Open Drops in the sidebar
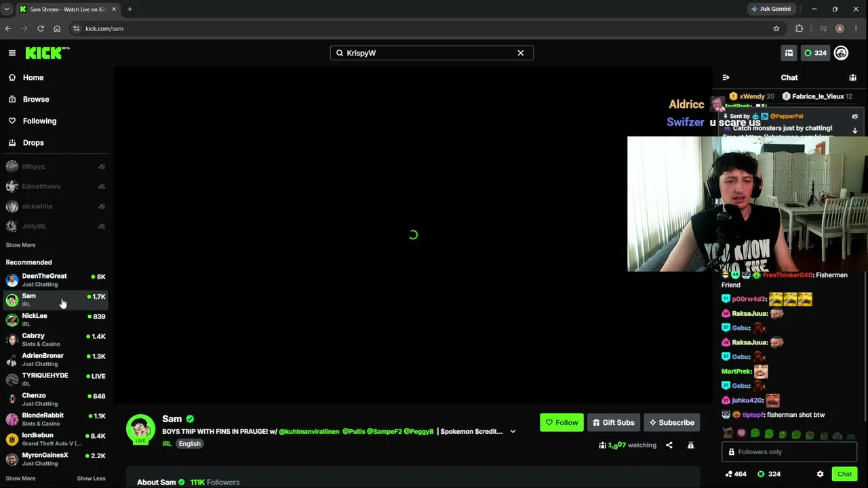The image size is (868, 488). tap(54, 142)
